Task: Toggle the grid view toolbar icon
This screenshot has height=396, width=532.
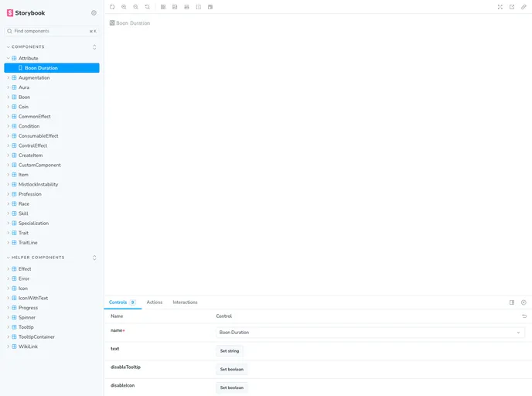Action: (163, 7)
